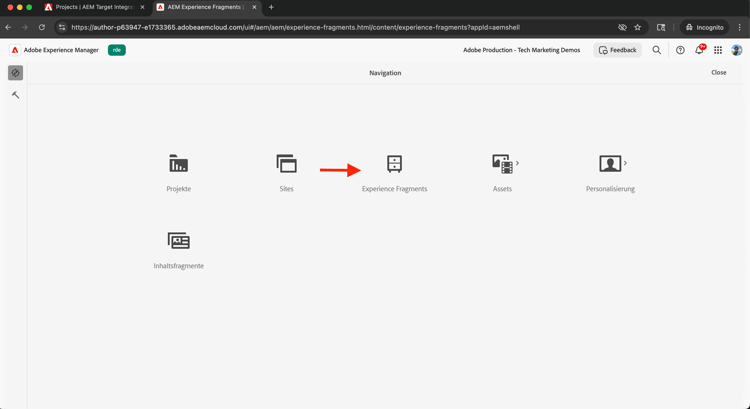Open the Inhaltsfragmente navigation icon
The height and width of the screenshot is (409, 750).
pyautogui.click(x=178, y=241)
